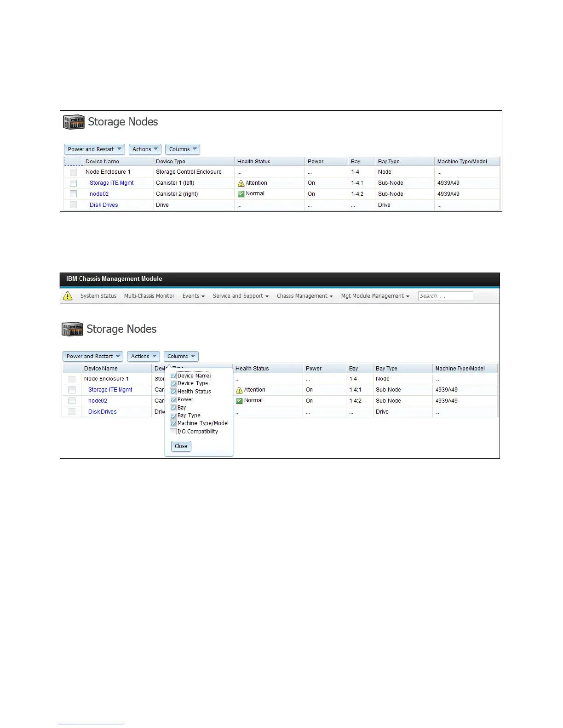The image size is (563, 728).
Task: Open the Actions dropdown in upper panel
Action: 145,149
